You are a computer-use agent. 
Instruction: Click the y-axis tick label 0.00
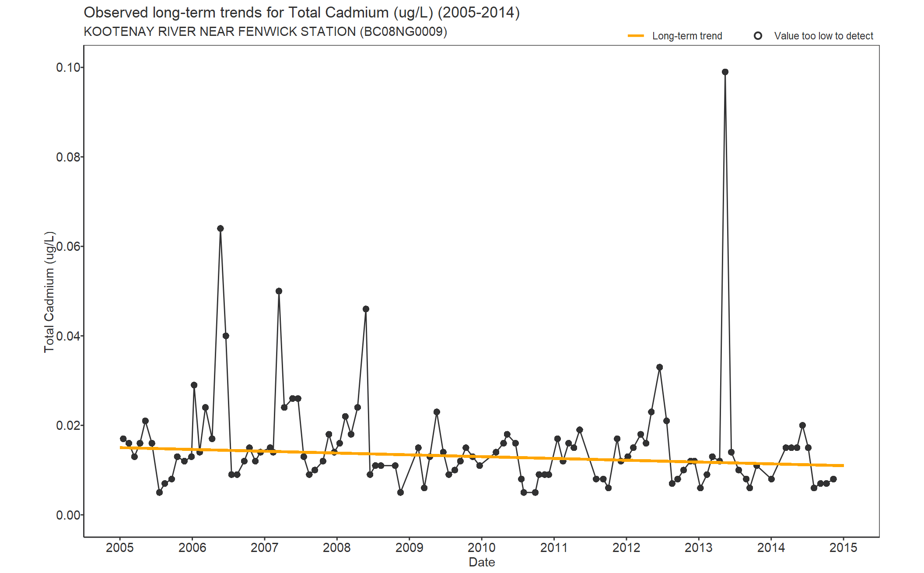[x=68, y=515]
